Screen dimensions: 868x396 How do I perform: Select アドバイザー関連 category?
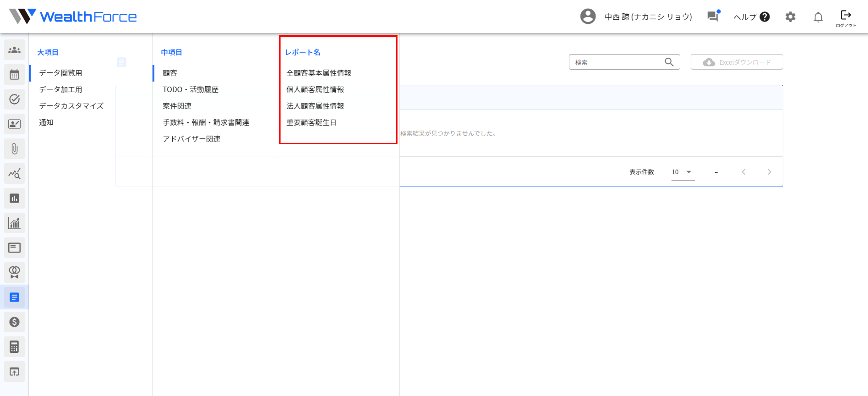pyautogui.click(x=191, y=139)
